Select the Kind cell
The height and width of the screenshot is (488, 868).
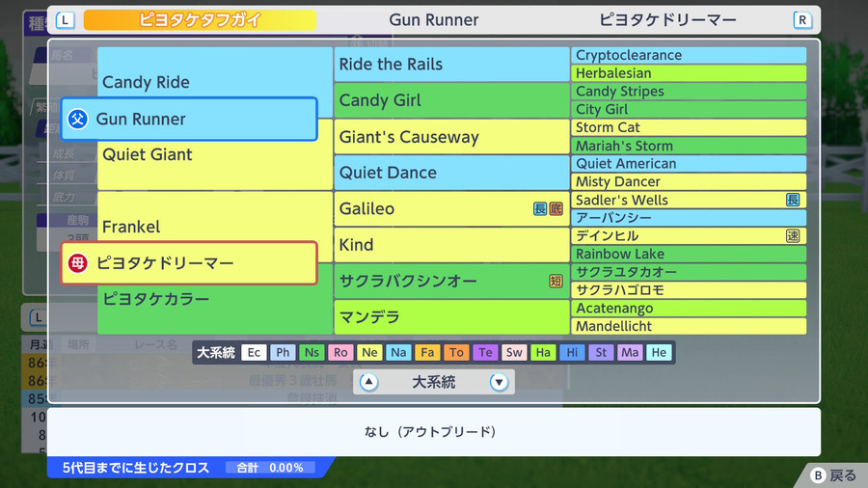(451, 245)
